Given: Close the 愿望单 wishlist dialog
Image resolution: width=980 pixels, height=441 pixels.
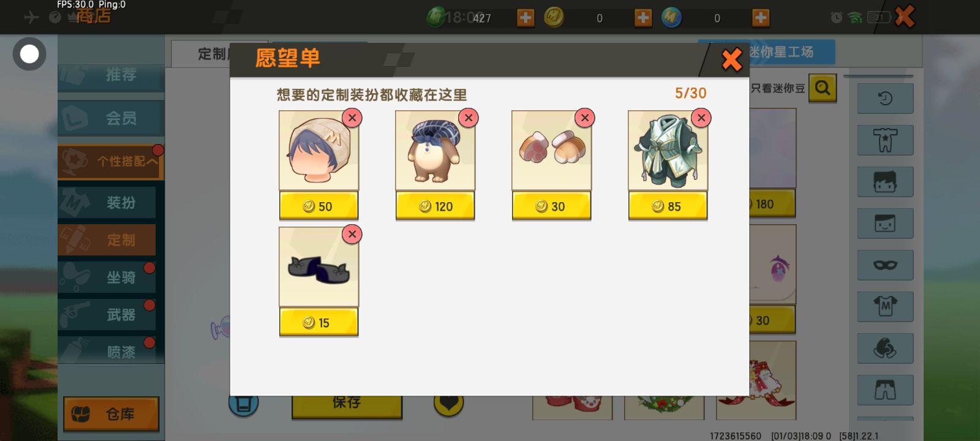Looking at the screenshot, I should [731, 59].
